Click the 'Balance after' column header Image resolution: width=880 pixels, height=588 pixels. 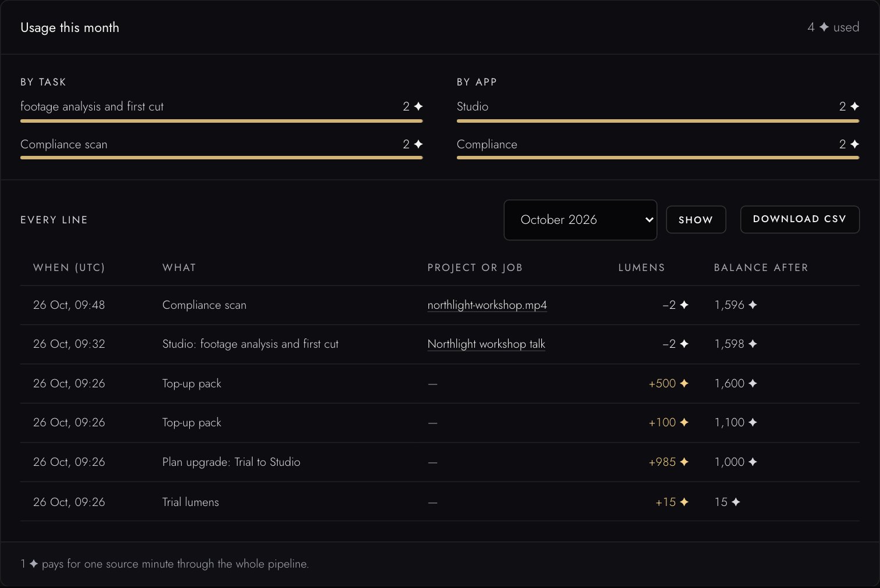[761, 268]
